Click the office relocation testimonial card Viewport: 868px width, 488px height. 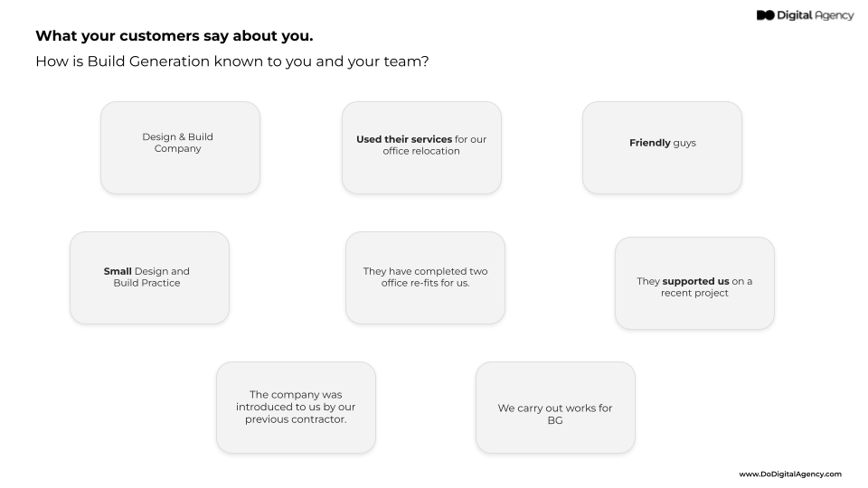[x=421, y=147]
